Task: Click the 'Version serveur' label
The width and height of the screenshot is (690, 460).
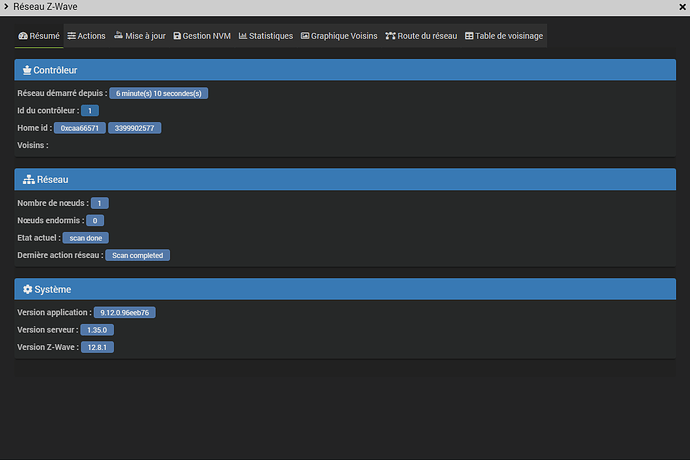Action: 46,330
